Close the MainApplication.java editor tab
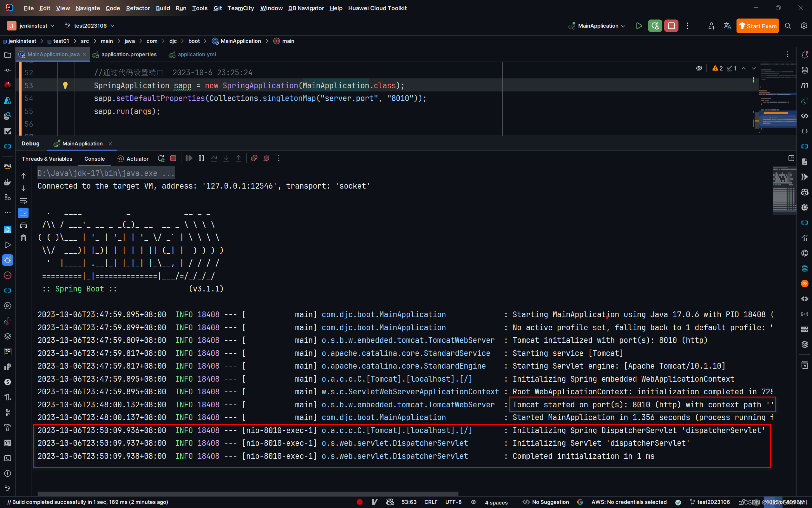Viewport: 812px width, 508px height. click(x=84, y=54)
